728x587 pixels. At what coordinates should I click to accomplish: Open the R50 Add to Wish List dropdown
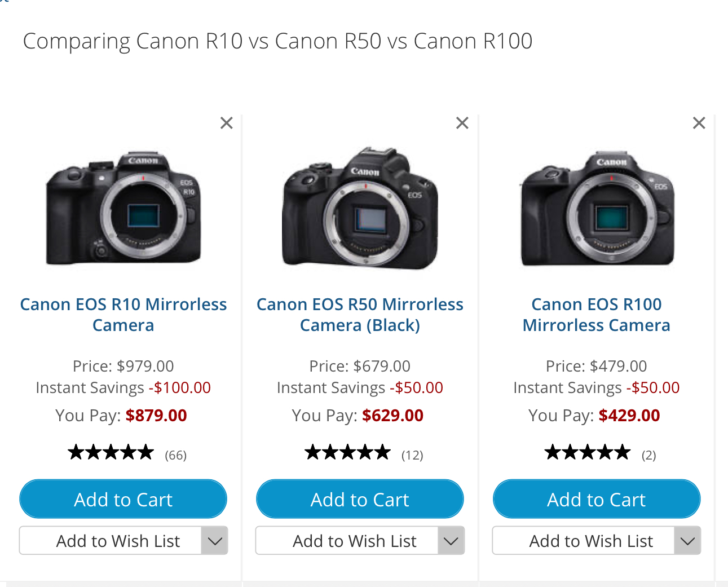(451, 540)
